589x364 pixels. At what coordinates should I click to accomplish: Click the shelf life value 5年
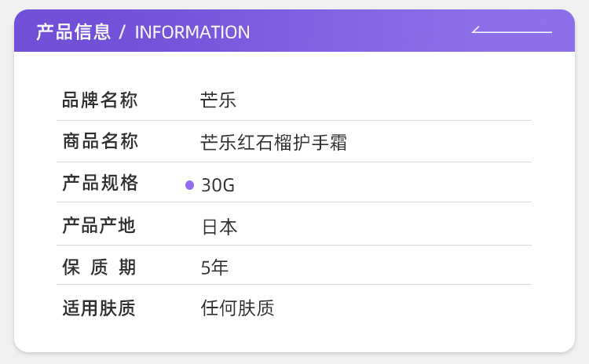tap(214, 268)
